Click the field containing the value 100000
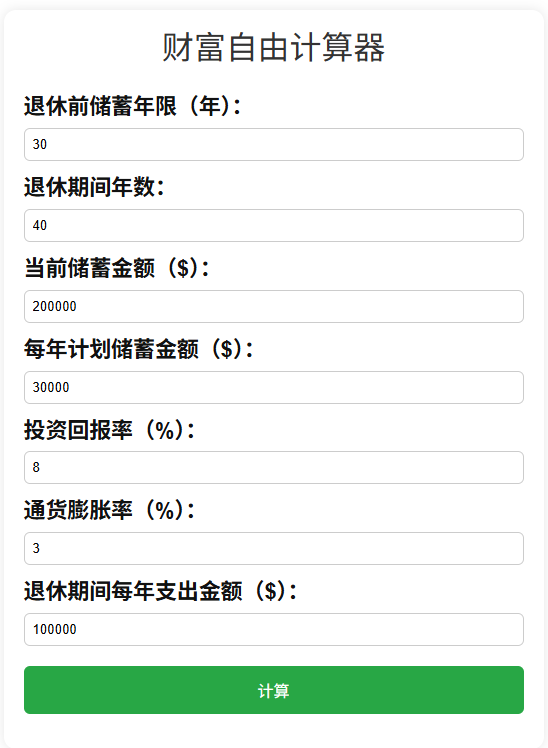This screenshot has height=748, width=548. click(x=274, y=630)
